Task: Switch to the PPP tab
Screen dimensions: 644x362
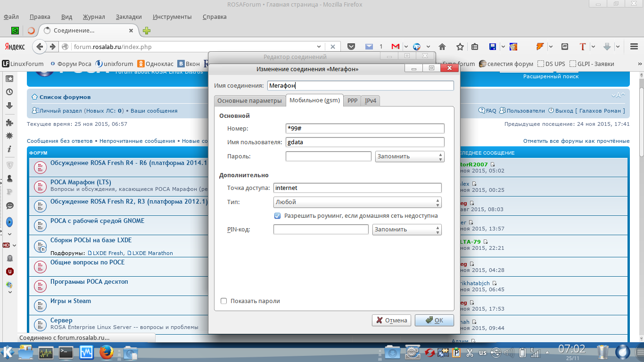Action: click(x=353, y=101)
